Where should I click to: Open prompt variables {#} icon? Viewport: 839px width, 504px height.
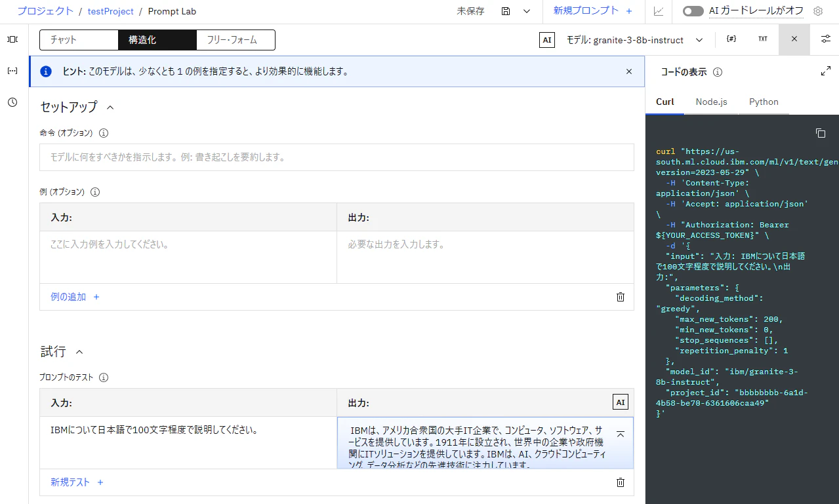click(x=731, y=39)
